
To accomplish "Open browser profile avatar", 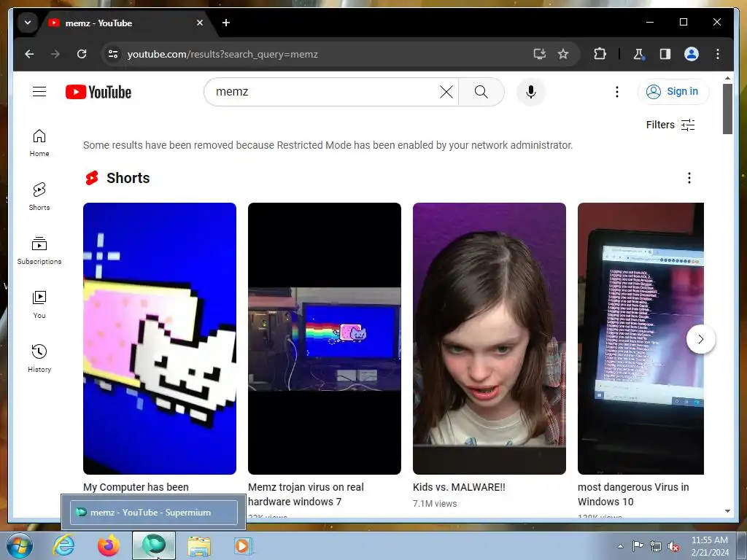I will coord(692,54).
